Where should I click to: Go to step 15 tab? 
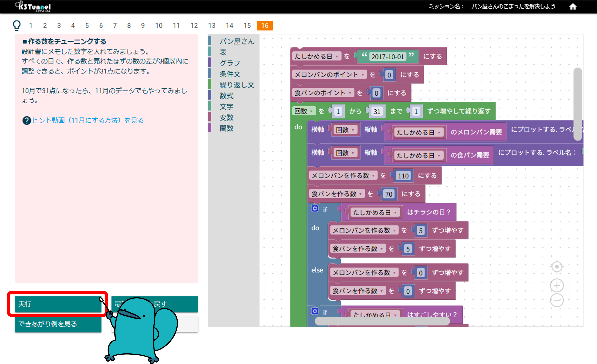point(247,25)
